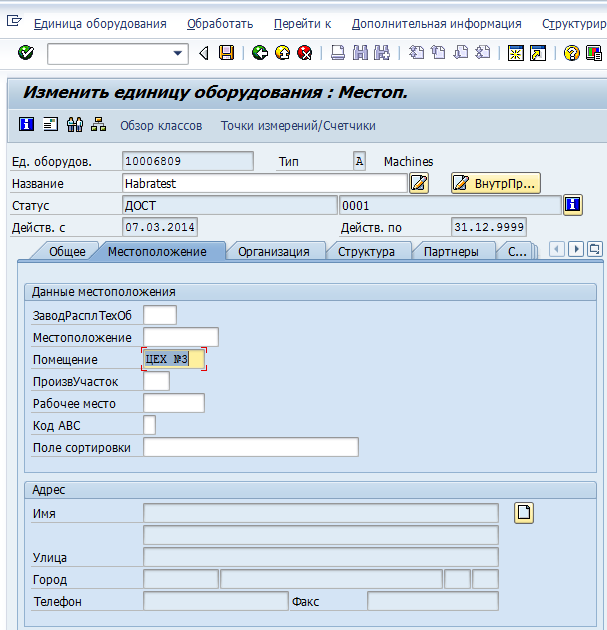Image resolution: width=607 pixels, height=630 pixels.
Task: Open Help question mark icon
Action: click(x=572, y=53)
